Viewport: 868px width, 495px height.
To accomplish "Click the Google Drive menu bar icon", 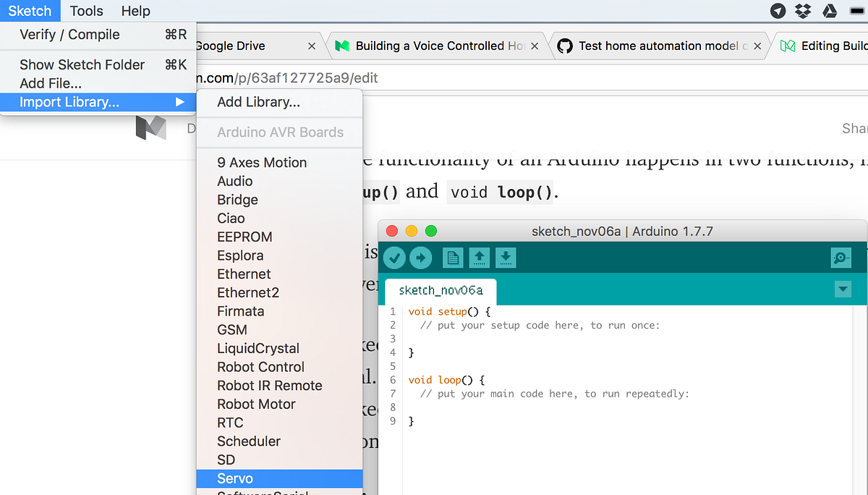I will pos(830,11).
